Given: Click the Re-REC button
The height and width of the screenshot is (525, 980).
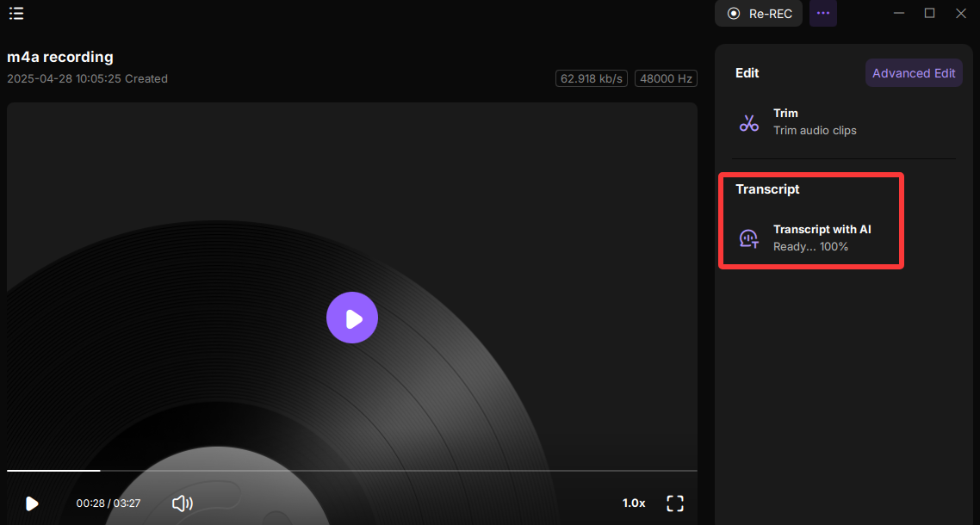Looking at the screenshot, I should point(759,13).
